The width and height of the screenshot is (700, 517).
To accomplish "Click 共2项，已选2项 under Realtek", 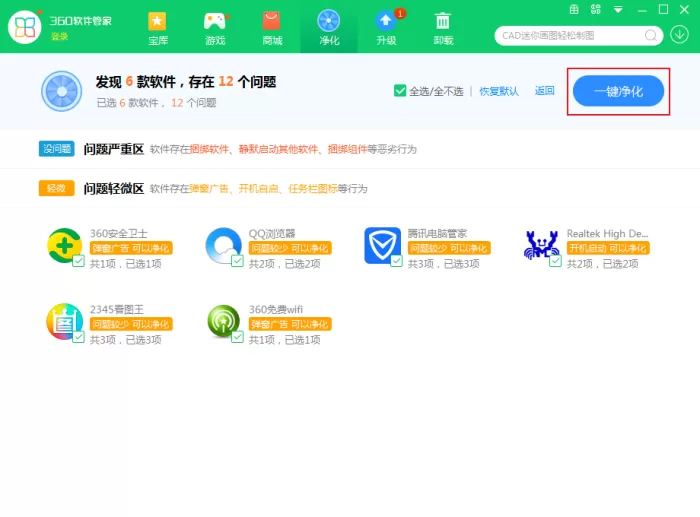I will (602, 264).
